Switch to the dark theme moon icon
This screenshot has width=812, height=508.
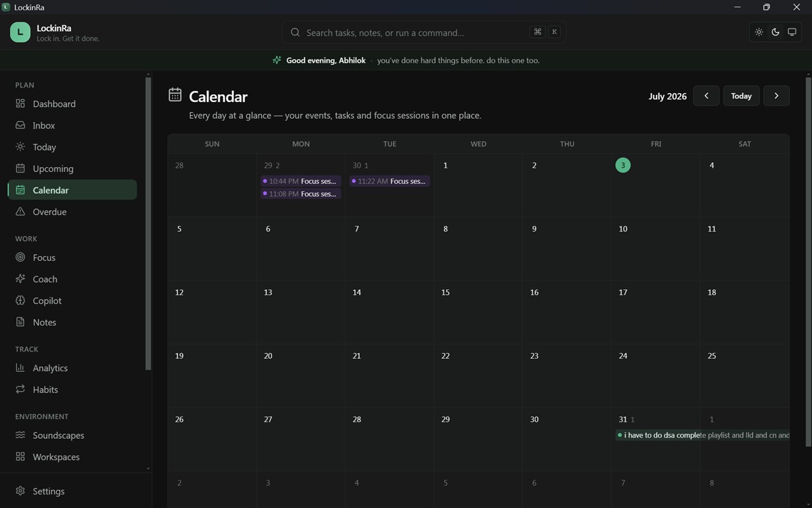(x=775, y=32)
